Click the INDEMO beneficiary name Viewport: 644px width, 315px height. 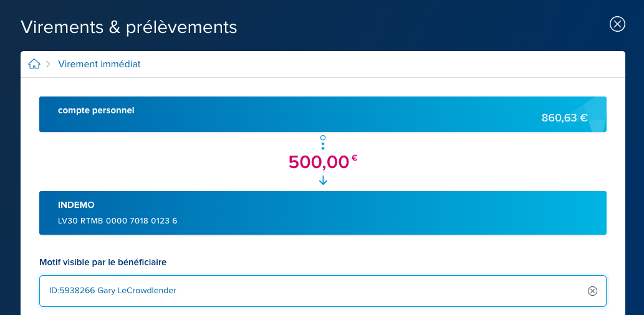click(77, 205)
